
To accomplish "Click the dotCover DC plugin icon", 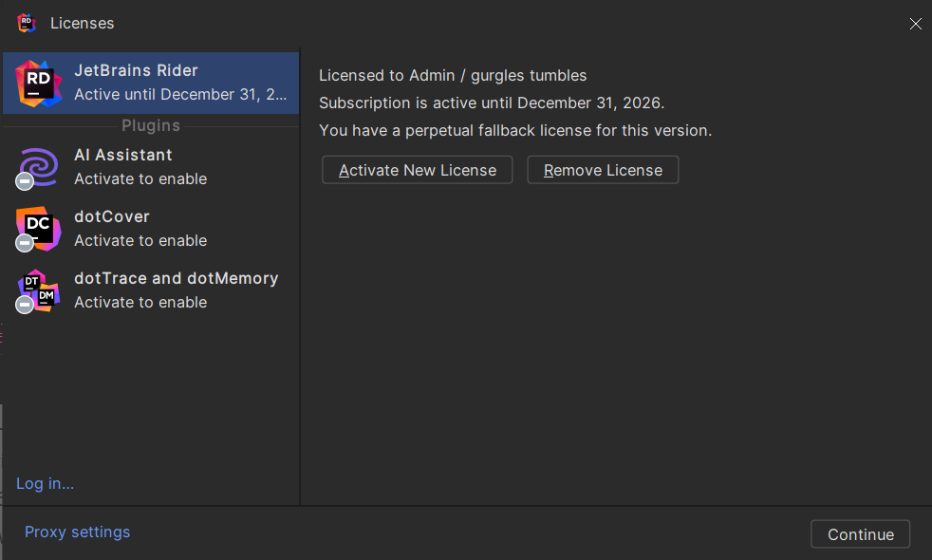I will [39, 229].
